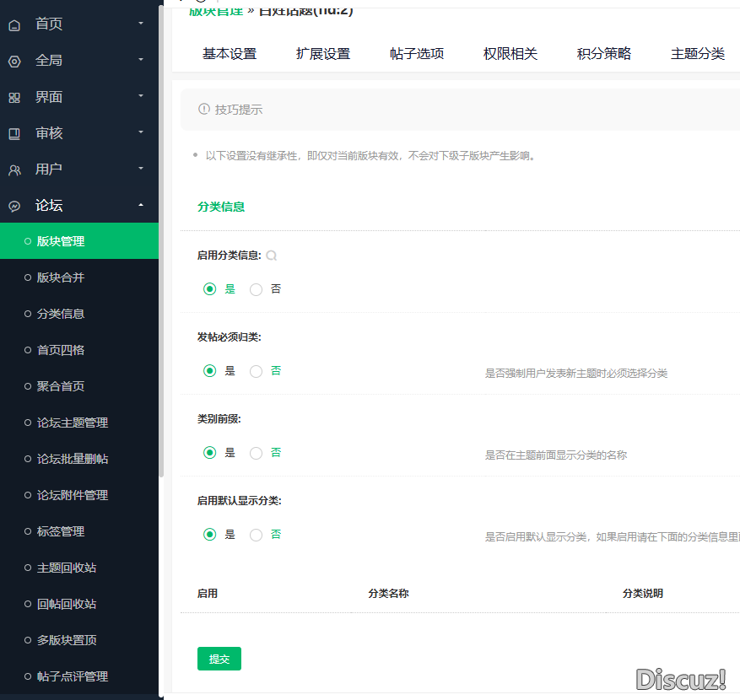Screen dimensions: 740x700
Task: Click the 启用 column header
Action: [x=208, y=594]
